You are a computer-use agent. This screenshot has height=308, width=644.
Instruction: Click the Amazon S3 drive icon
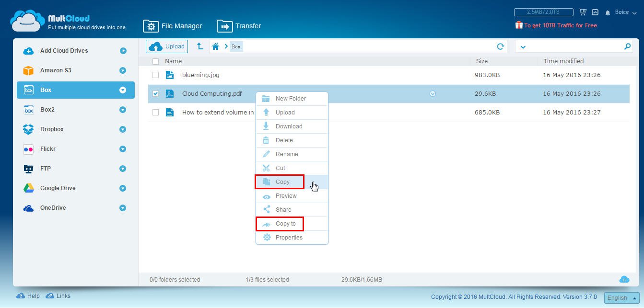tap(29, 70)
